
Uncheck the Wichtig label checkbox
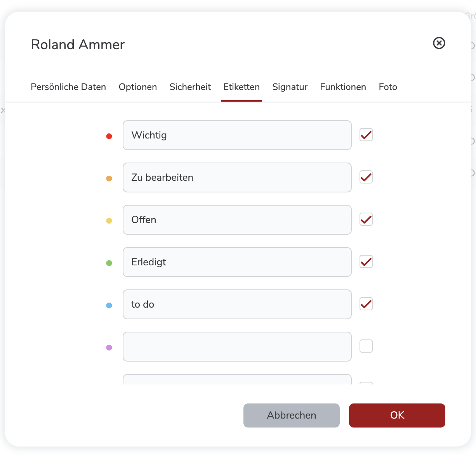[x=366, y=135]
